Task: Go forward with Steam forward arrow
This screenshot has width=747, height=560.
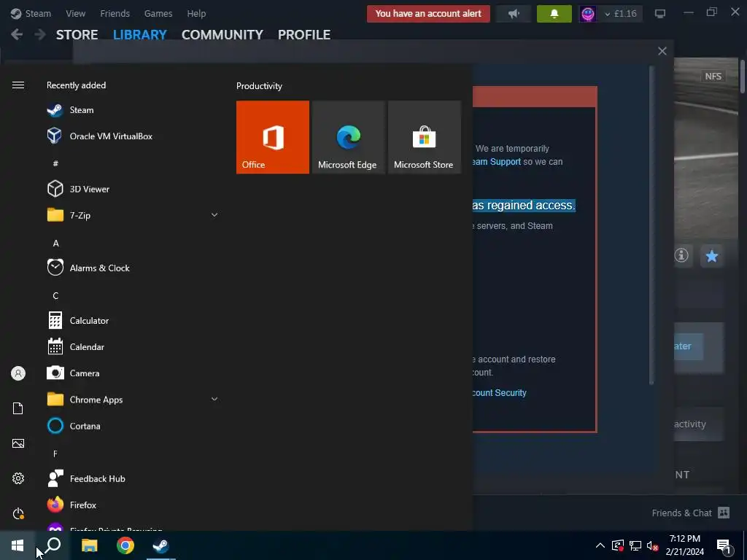Action: point(41,35)
